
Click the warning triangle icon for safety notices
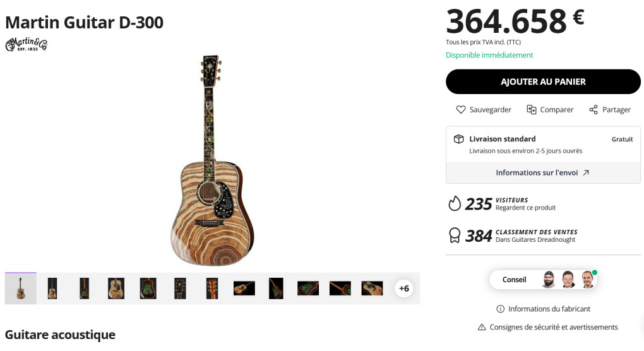coord(482,327)
